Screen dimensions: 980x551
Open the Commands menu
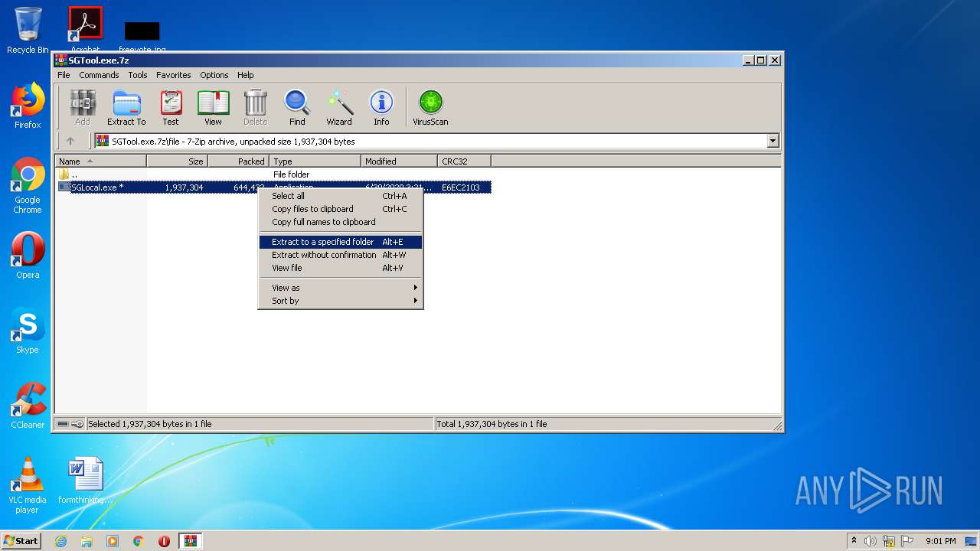click(99, 75)
